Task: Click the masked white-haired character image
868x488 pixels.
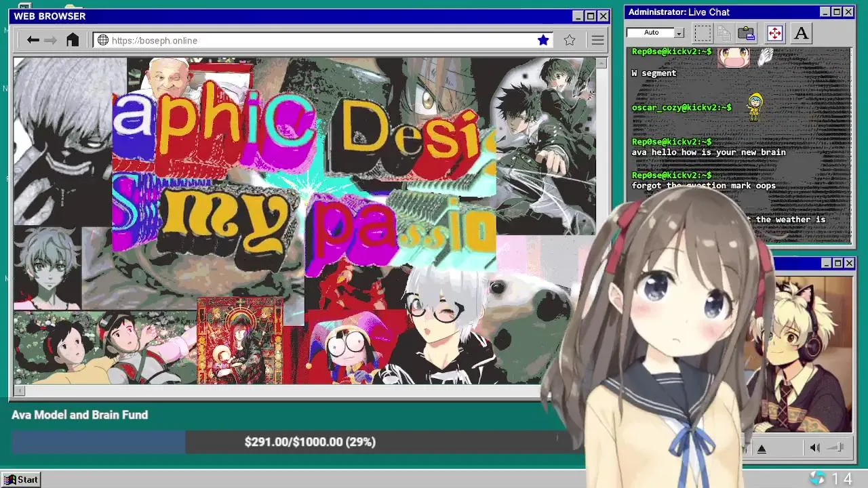Action: click(62, 141)
